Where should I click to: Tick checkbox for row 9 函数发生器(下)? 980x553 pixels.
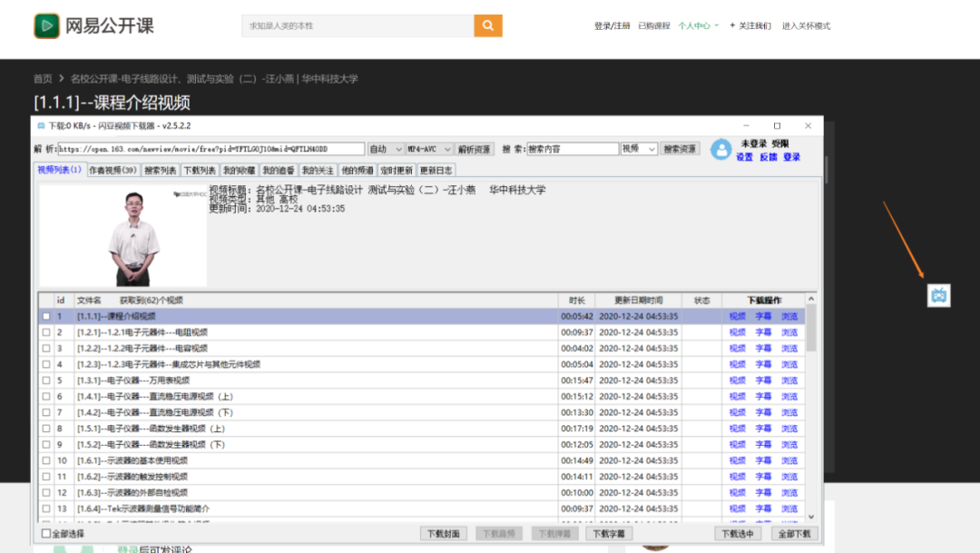[x=46, y=445]
